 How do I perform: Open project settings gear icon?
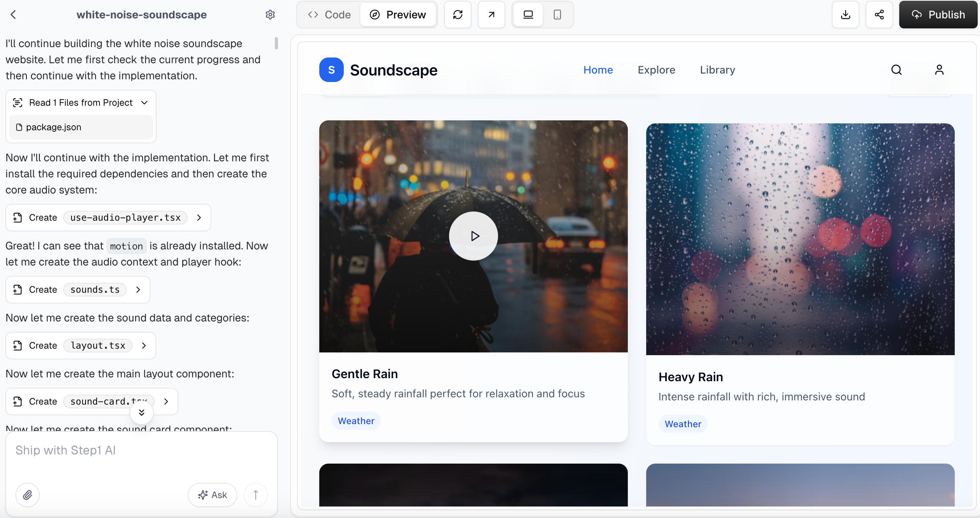pyautogui.click(x=270, y=15)
